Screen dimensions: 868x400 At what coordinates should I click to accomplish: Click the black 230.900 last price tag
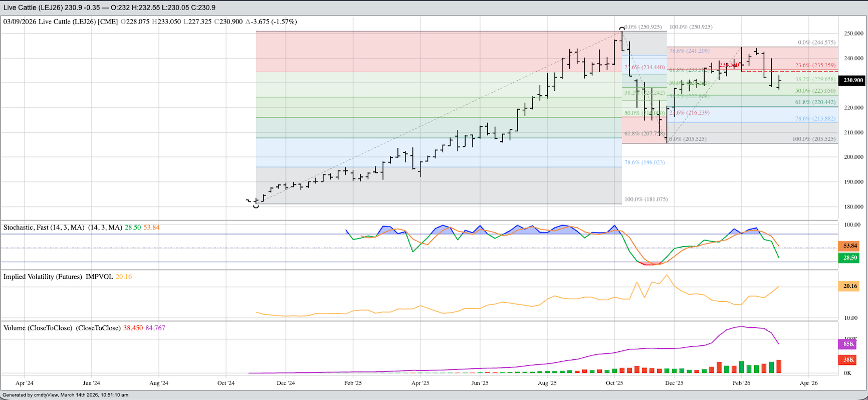852,80
